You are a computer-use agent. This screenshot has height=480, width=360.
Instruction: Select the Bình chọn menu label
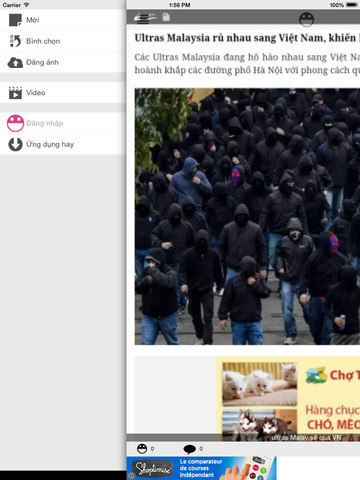click(43, 41)
